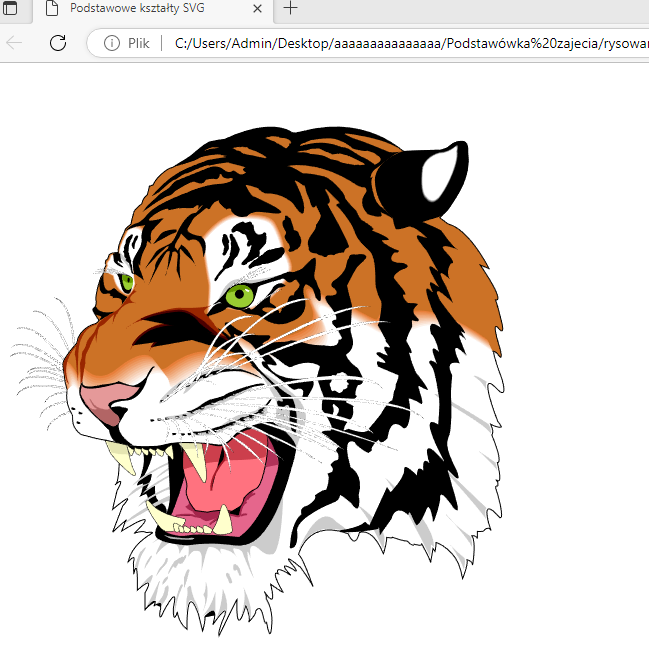649x649 pixels.
Task: Click the page document icon in the tab
Action: (52, 8)
